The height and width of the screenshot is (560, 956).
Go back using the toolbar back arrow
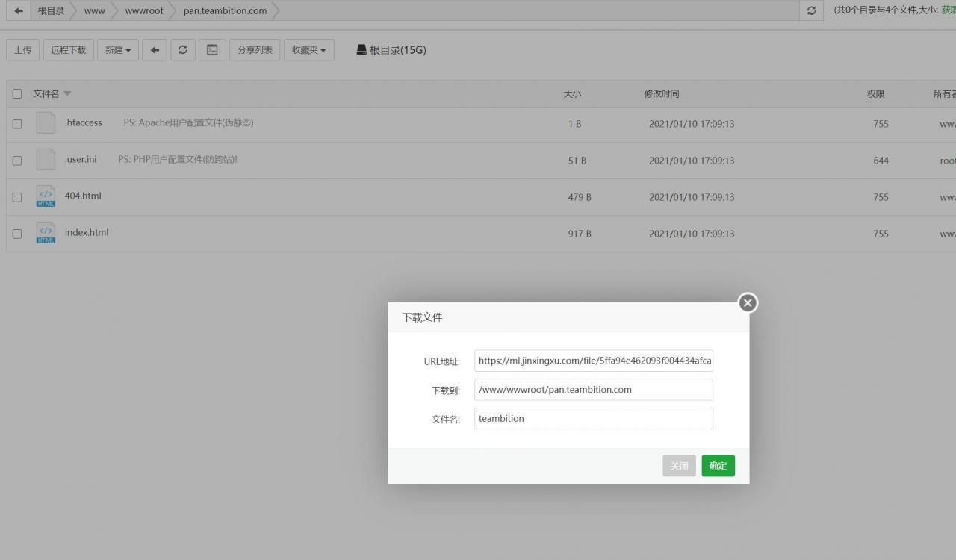tap(155, 49)
